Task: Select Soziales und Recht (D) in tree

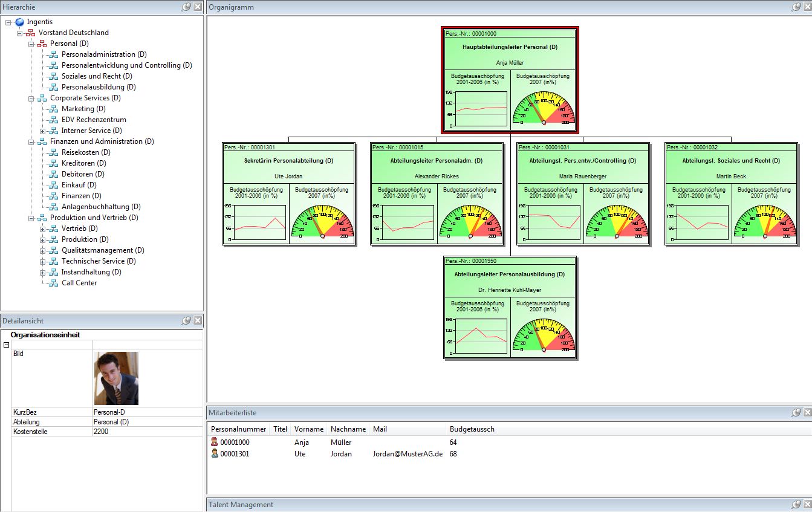Action: tap(97, 76)
